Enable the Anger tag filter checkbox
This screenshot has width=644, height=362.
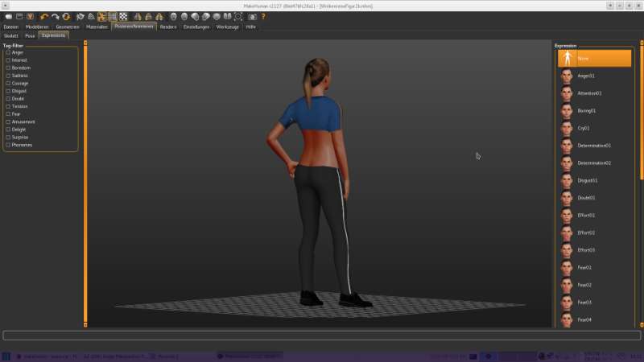8,52
